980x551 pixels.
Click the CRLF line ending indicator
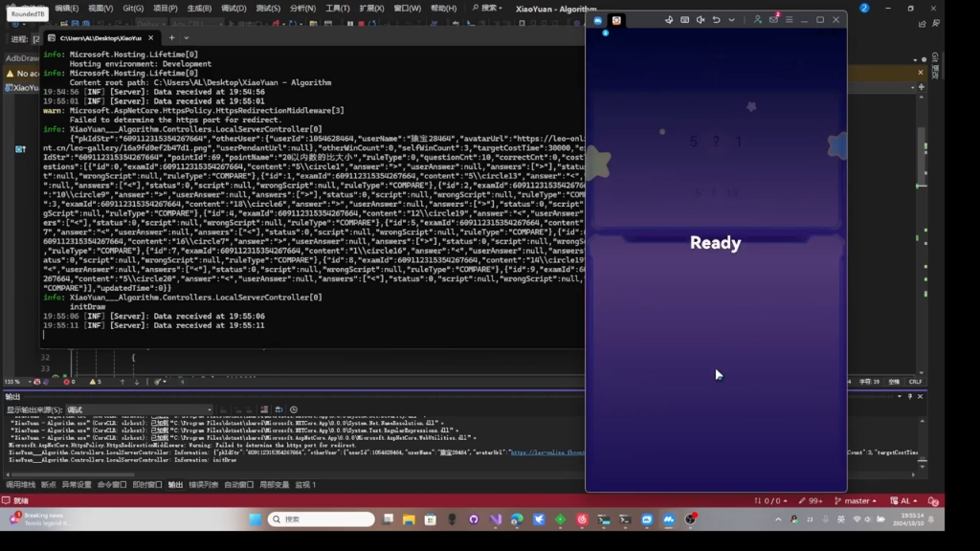point(915,382)
